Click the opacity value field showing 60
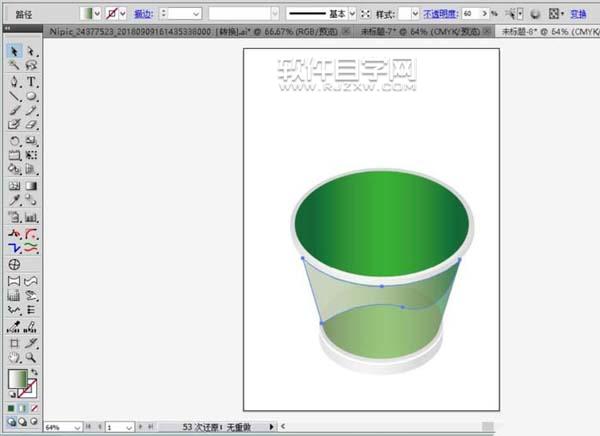Viewport: 600px width, 436px height. point(471,14)
